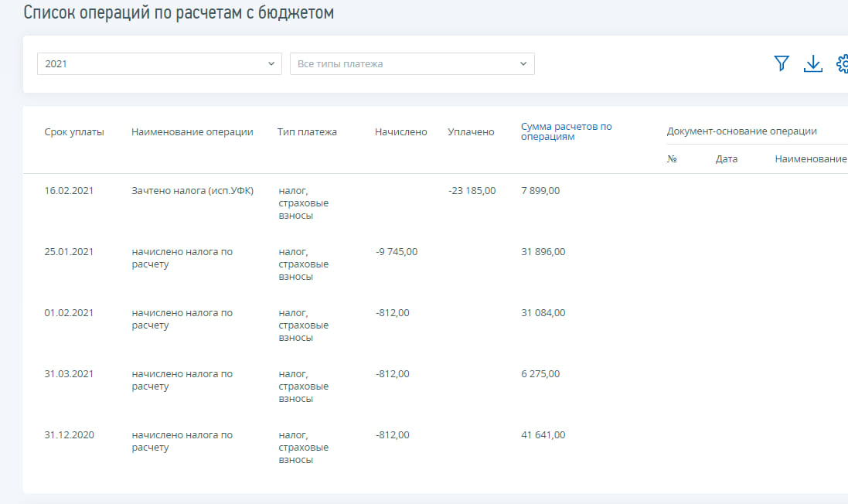Open the 2021 year dropdown
This screenshot has width=848, height=504.
[159, 63]
